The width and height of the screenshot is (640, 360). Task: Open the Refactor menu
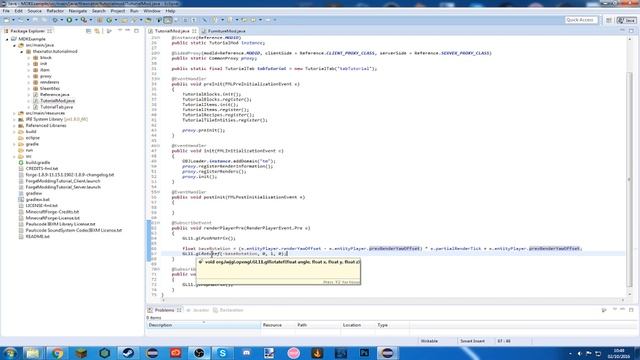click(x=55, y=11)
